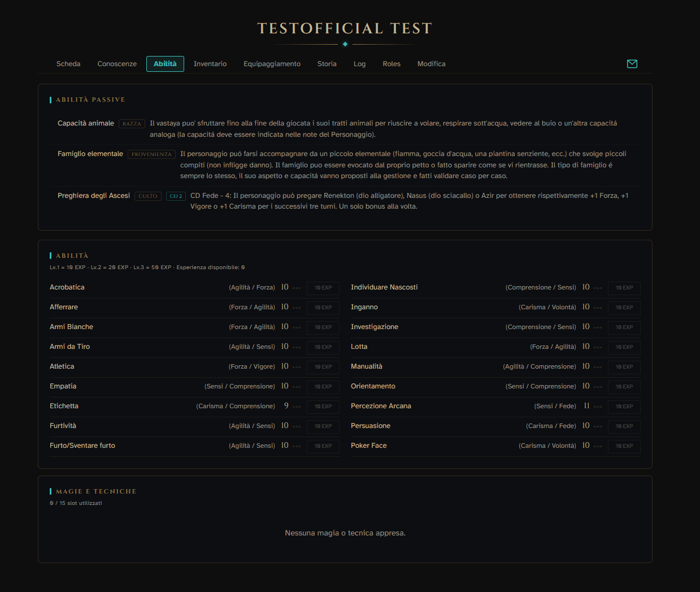This screenshot has width=700, height=592.
Task: Open the messages envelope icon
Action: [632, 64]
